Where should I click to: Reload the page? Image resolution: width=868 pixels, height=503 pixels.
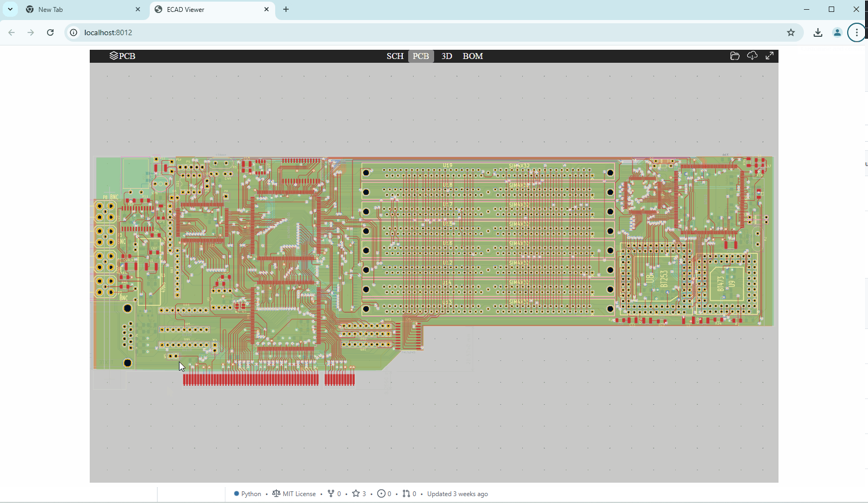point(50,33)
